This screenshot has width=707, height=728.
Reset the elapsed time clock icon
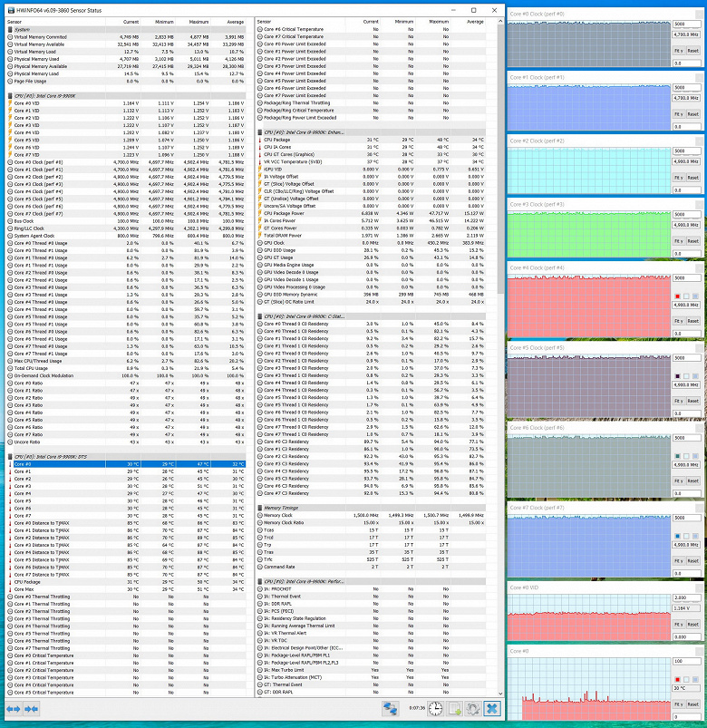(x=435, y=708)
